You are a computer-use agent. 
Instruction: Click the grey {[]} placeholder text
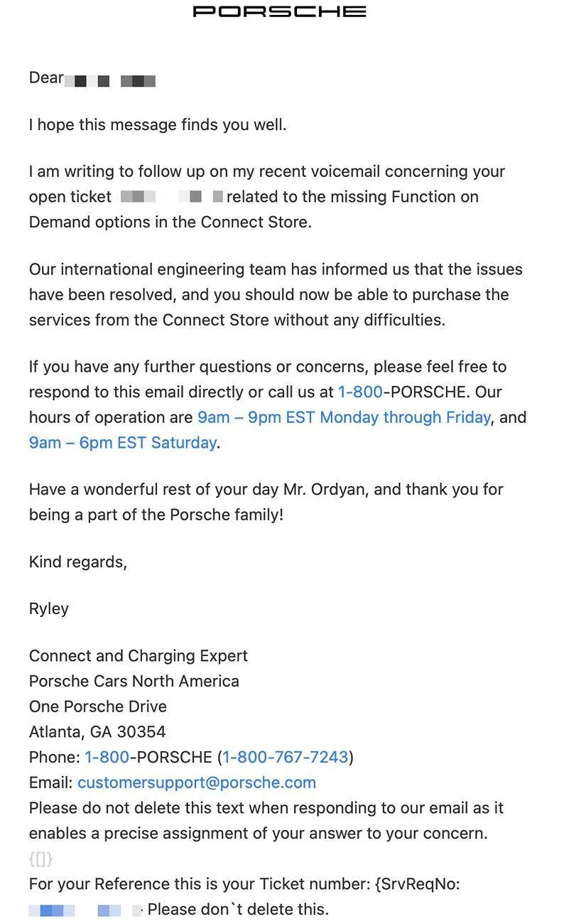(40, 859)
